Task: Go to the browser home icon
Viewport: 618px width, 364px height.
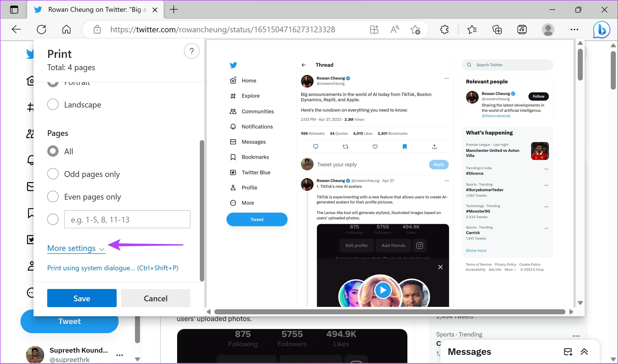Action: [x=67, y=30]
